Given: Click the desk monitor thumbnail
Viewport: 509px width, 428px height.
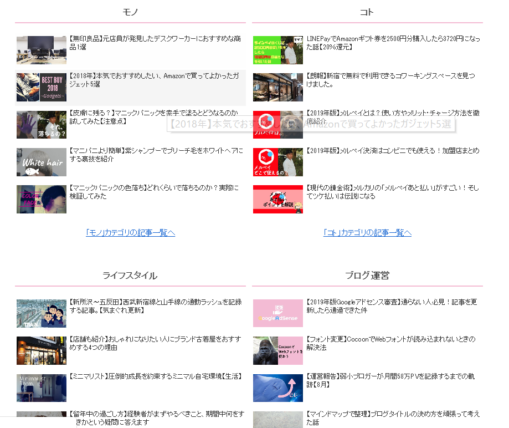Looking at the screenshot, I should [x=42, y=50].
